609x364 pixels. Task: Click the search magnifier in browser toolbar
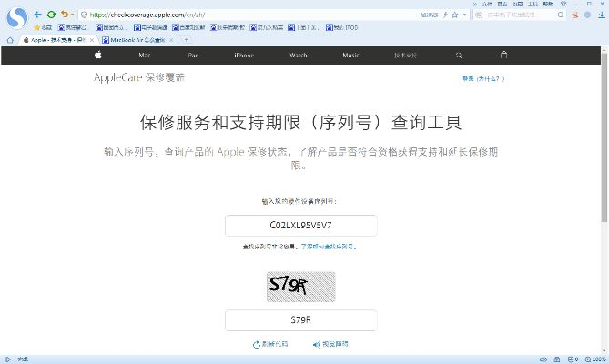pos(561,15)
